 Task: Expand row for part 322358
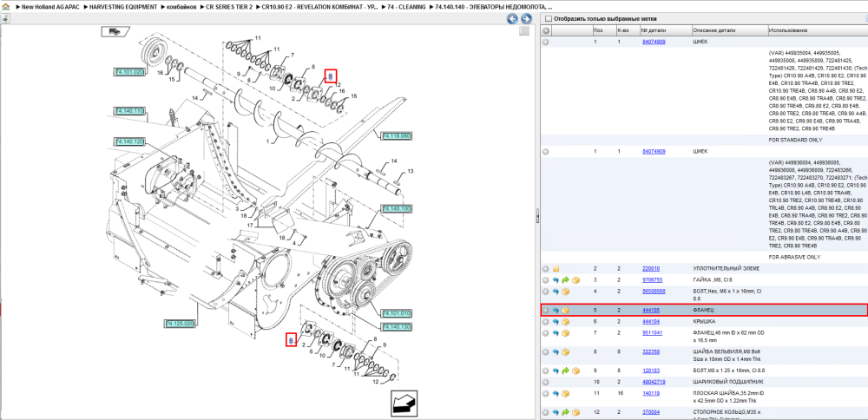coord(546,352)
